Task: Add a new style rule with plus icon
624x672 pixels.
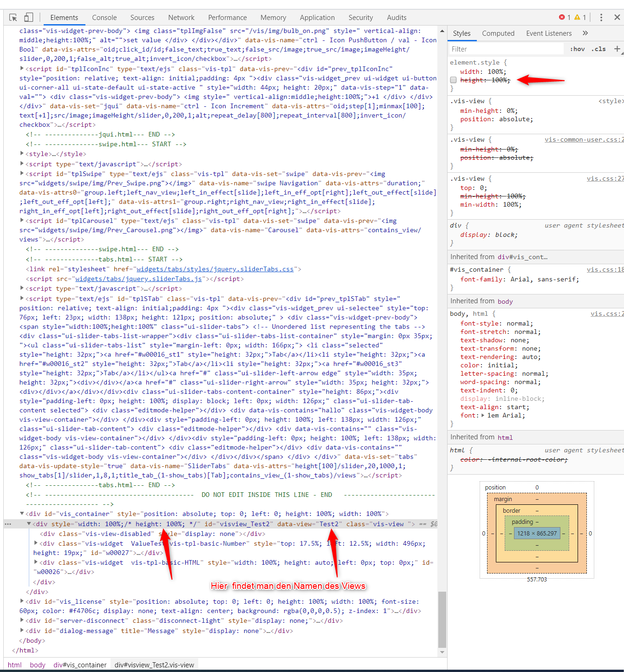Action: tap(617, 49)
